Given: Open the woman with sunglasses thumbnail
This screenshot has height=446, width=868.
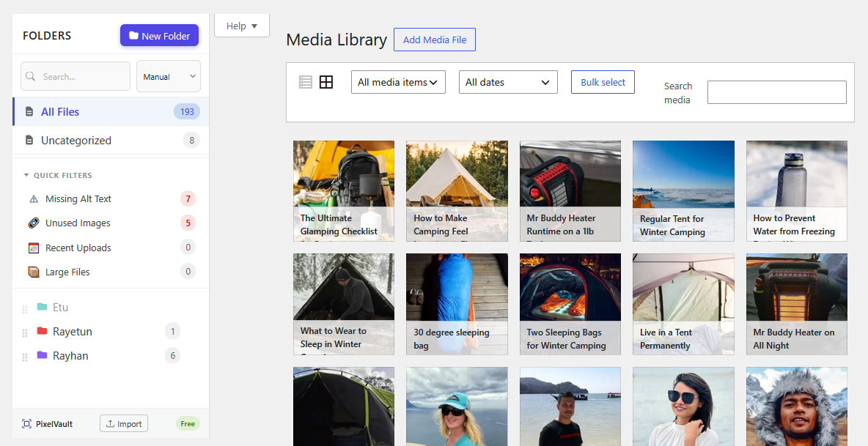Looking at the screenshot, I should tap(684, 406).
